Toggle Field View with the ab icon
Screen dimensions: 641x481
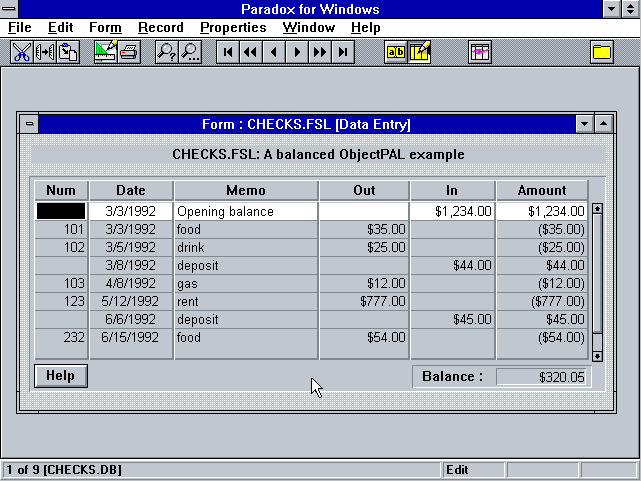click(396, 52)
